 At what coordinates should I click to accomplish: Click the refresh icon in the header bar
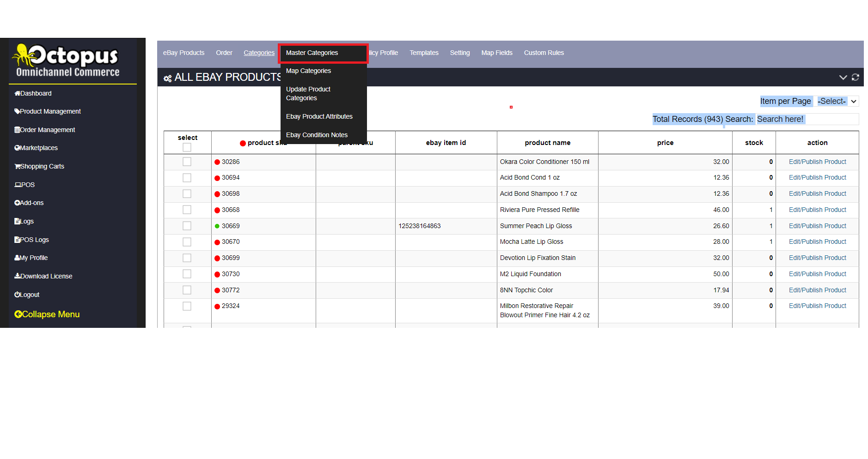(855, 77)
